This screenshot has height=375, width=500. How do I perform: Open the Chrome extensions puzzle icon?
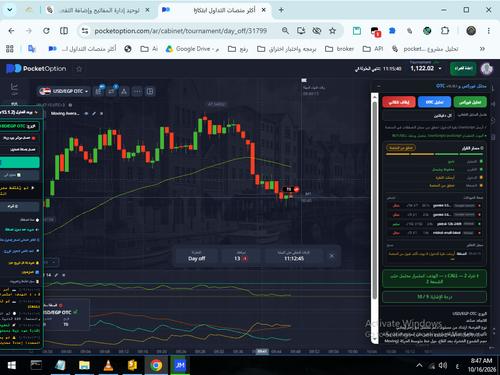pyautogui.click(x=445, y=31)
